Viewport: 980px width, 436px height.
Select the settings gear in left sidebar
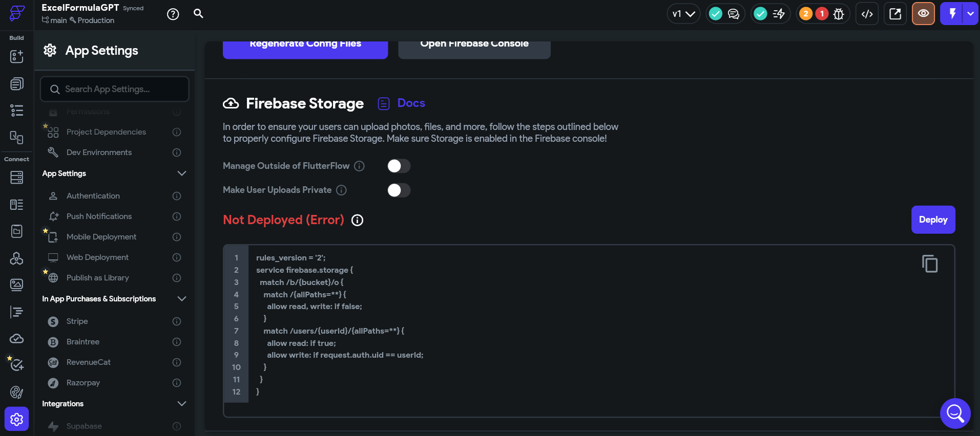(16, 419)
